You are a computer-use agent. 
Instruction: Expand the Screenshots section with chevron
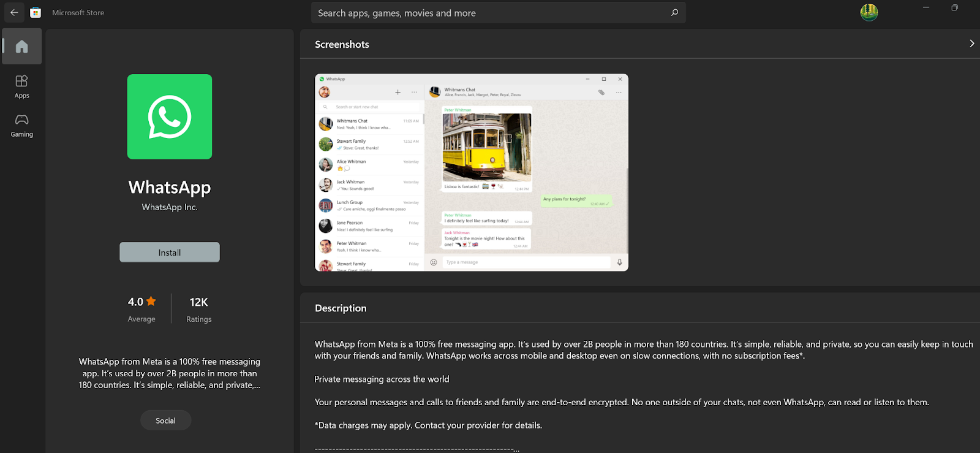pos(971,44)
